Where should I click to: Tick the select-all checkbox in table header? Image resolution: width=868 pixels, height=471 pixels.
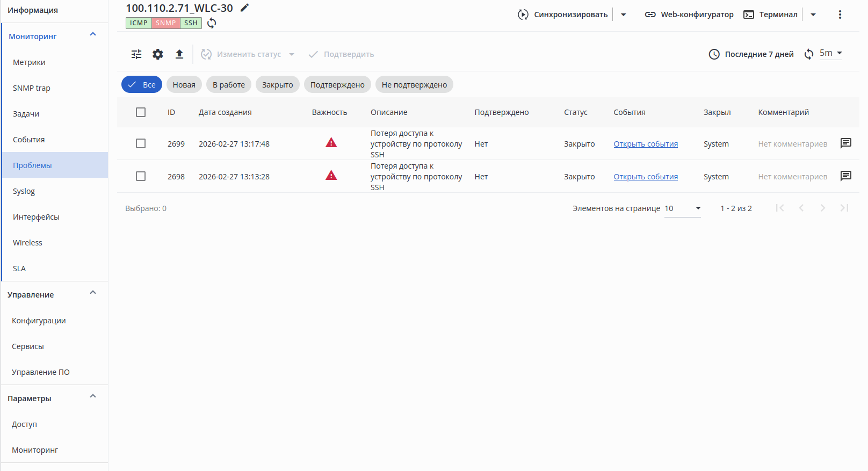141,112
